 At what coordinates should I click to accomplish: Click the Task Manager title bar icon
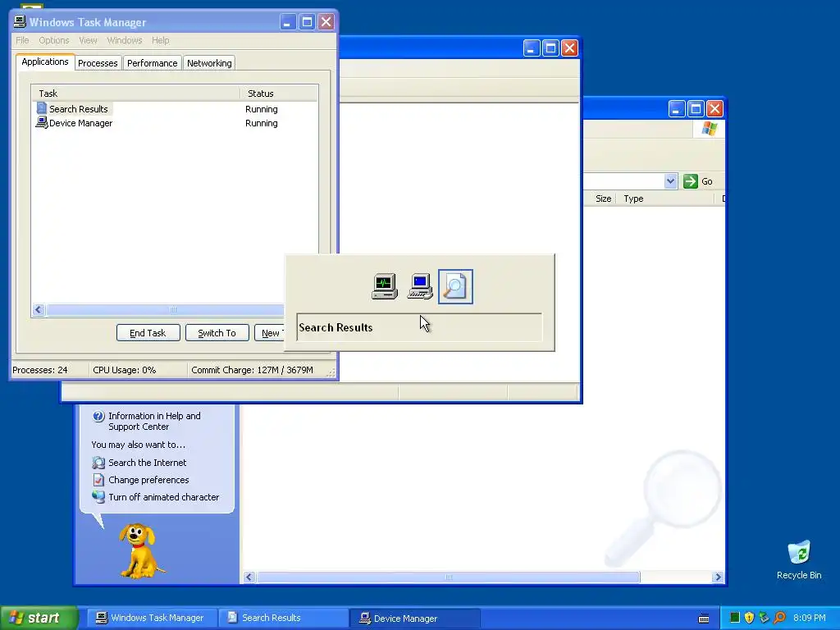[20, 21]
